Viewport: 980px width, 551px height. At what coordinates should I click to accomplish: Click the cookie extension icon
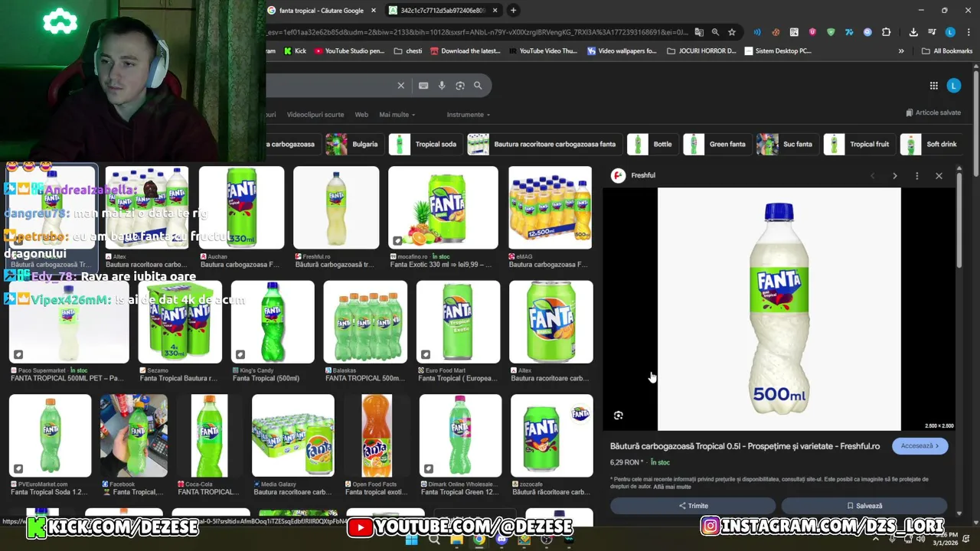(x=776, y=32)
